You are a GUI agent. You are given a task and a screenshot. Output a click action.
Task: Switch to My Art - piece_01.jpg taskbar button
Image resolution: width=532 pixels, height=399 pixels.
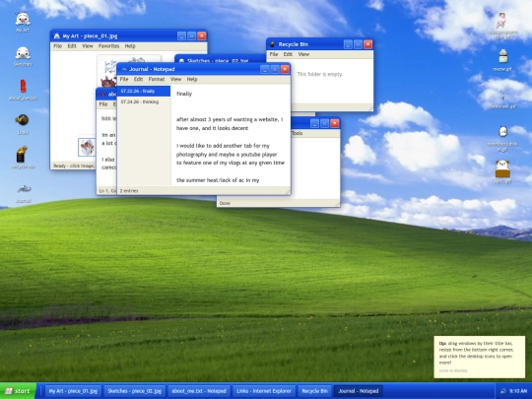coord(73,391)
